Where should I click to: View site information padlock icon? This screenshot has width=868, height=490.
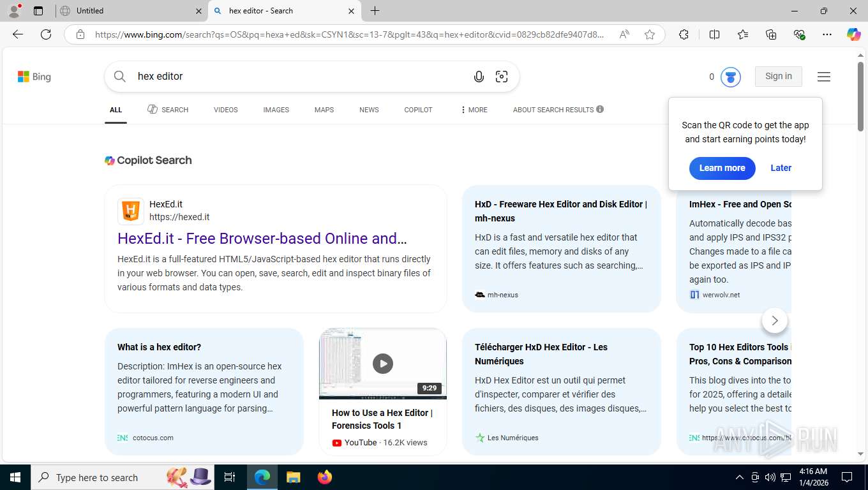[x=80, y=34]
